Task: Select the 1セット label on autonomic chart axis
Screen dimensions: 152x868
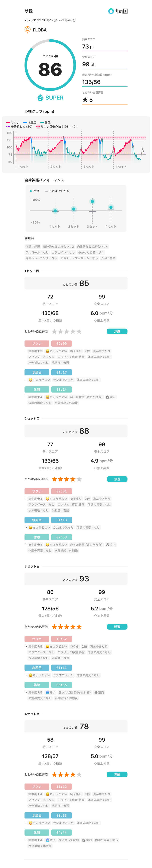Action: pyautogui.click(x=55, y=227)
